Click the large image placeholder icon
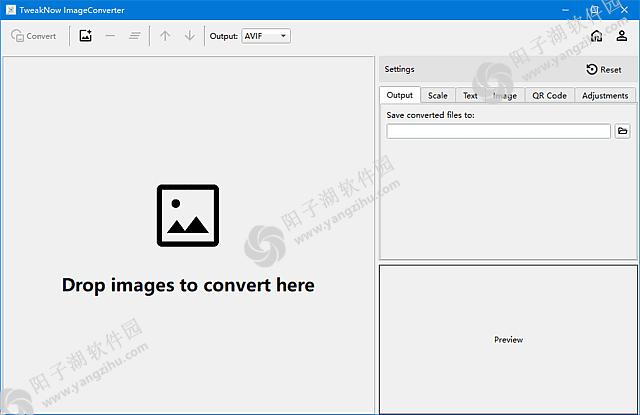This screenshot has width=640, height=415. pos(188,215)
